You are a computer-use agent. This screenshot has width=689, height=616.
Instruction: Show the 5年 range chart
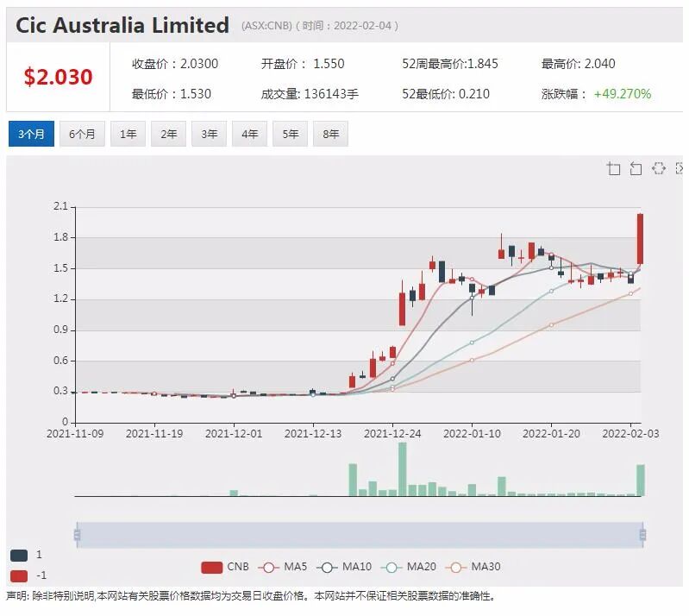click(290, 134)
